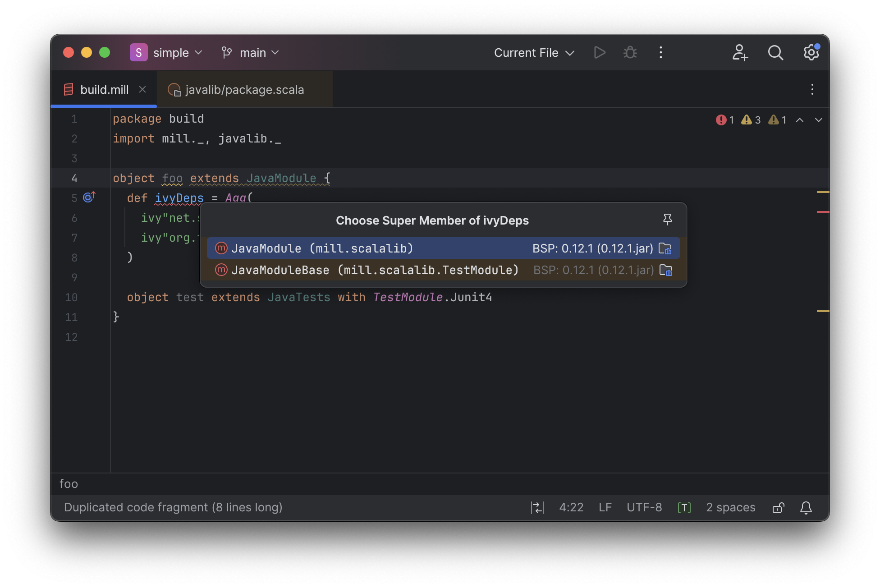Click the error count indicator showing 1
880x588 pixels.
[x=725, y=120]
